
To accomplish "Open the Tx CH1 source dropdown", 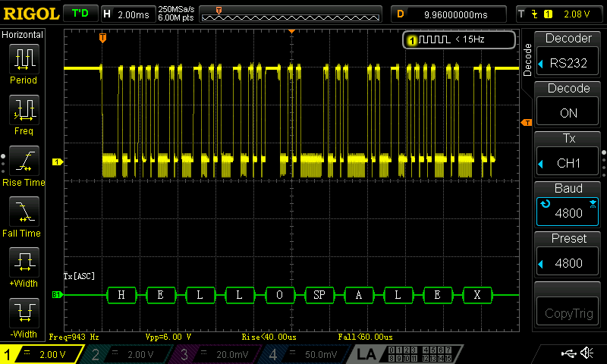I will 568,163.
